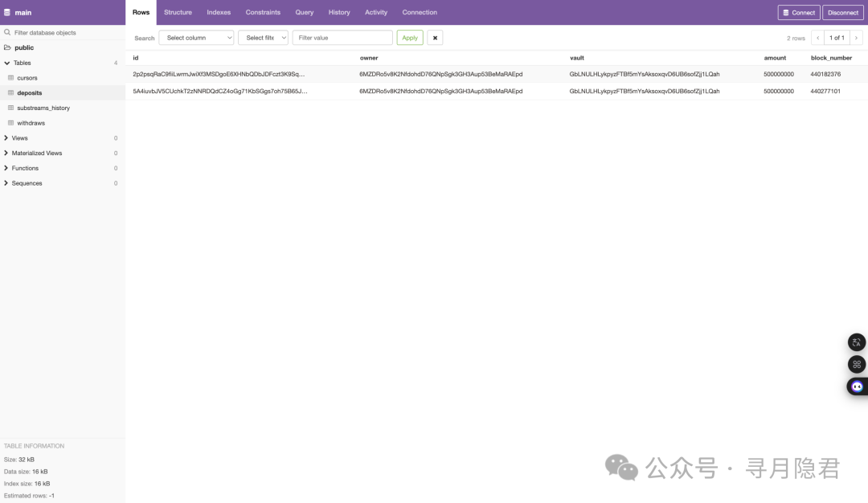
Task: Select the cursors table
Action: [x=27, y=78]
